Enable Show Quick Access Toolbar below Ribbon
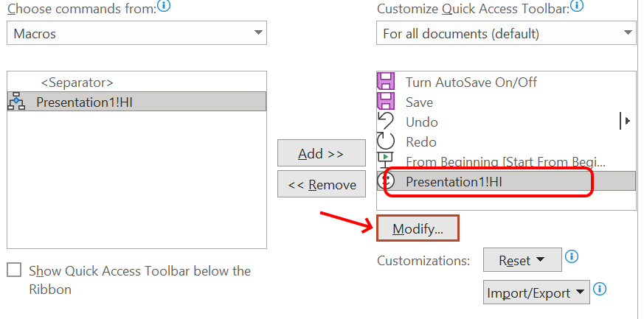Screen dimensions: 644x319 (x=14, y=270)
